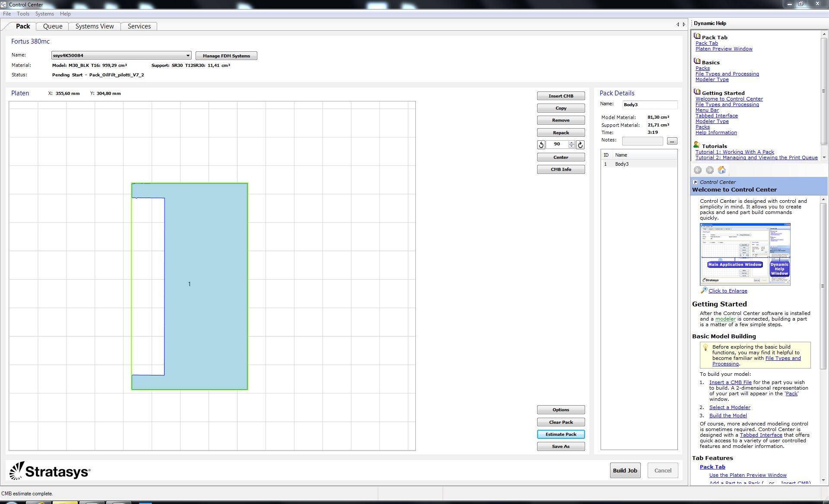Open the notes editor ellipsis button
The image size is (829, 504).
pyautogui.click(x=672, y=141)
